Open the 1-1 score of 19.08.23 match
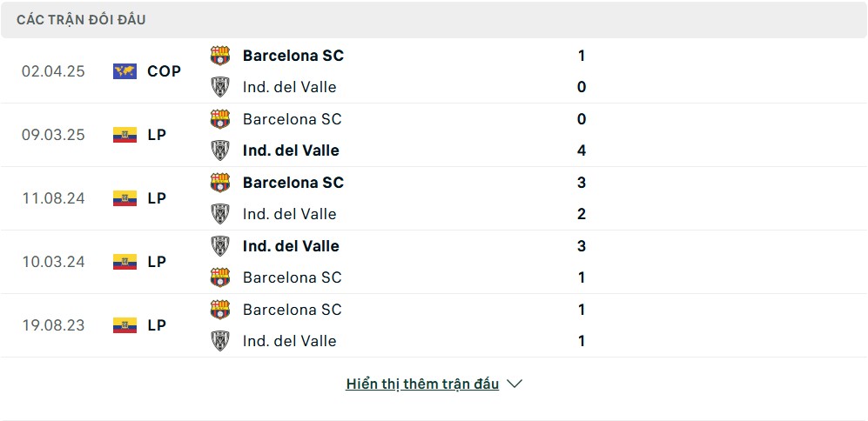868x421 pixels. (x=582, y=325)
